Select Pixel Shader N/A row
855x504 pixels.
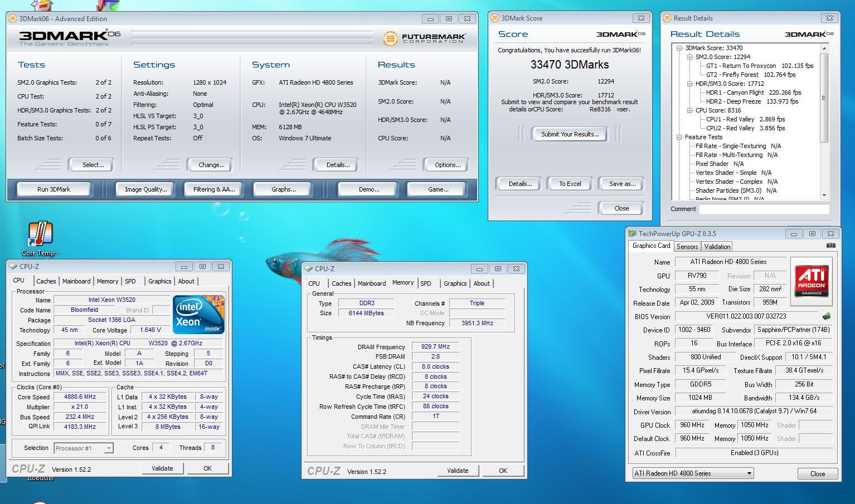719,164
